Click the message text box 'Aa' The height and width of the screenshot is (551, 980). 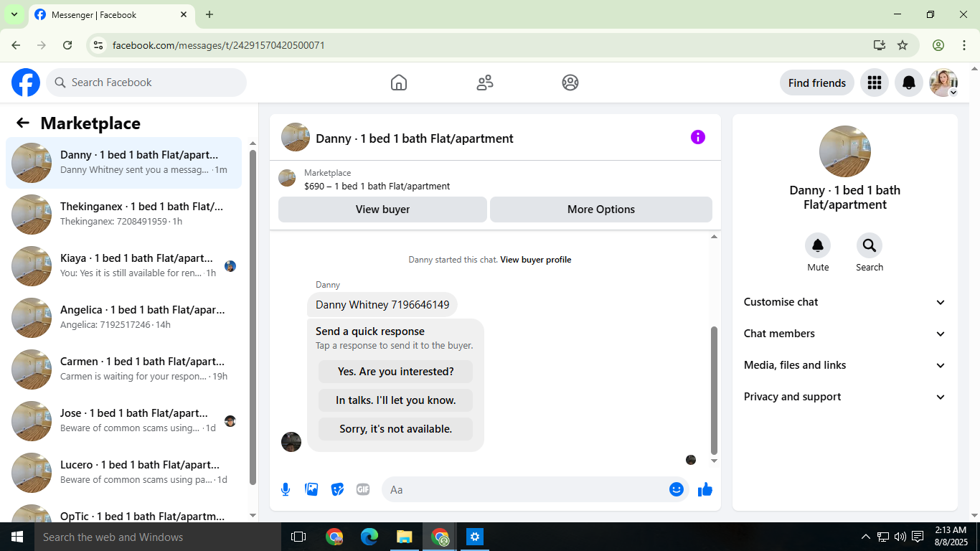tap(524, 489)
